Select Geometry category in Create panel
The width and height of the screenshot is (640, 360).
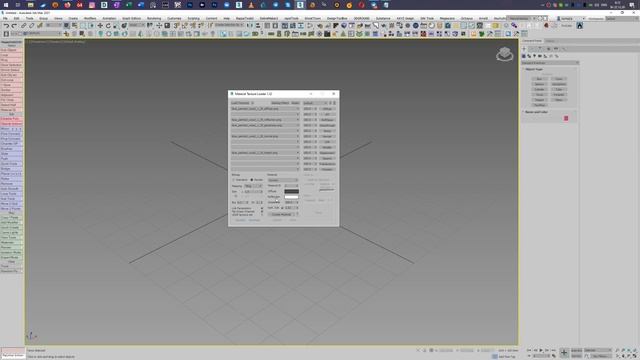(x=524, y=56)
